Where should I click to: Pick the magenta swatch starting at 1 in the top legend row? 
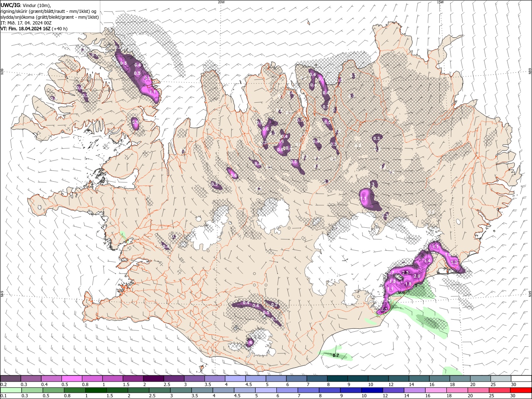[113, 379]
